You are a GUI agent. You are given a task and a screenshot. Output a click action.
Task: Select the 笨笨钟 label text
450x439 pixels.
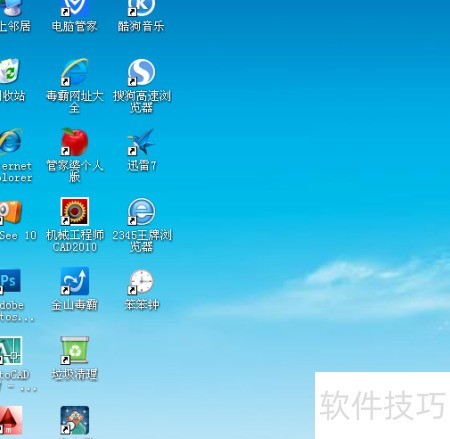point(142,305)
